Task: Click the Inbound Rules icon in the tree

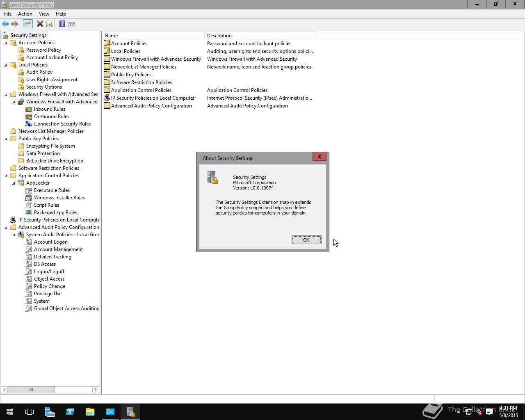Action: [29, 109]
